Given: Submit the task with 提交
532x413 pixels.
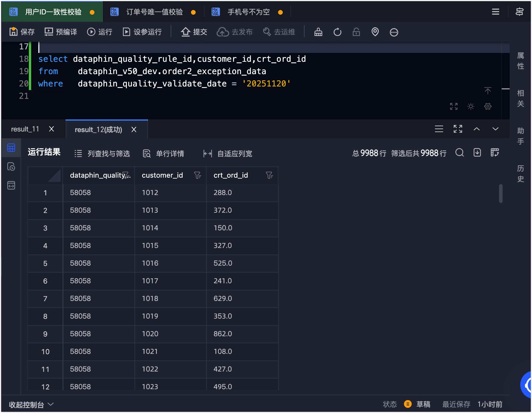Looking at the screenshot, I should 194,32.
